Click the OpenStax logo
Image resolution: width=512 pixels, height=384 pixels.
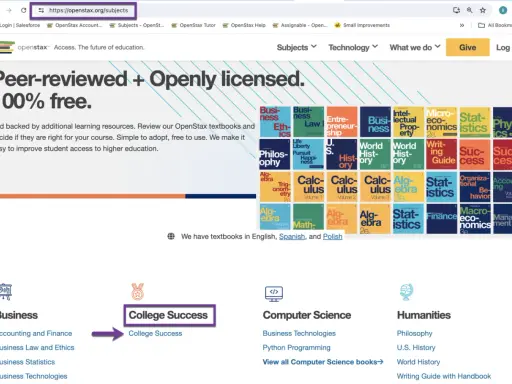[25, 47]
